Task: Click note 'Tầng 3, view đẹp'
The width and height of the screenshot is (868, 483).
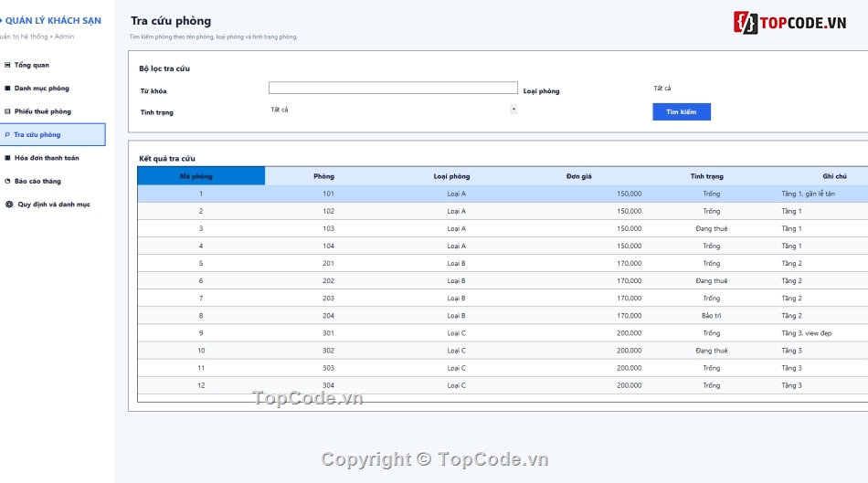Action: 806,333
